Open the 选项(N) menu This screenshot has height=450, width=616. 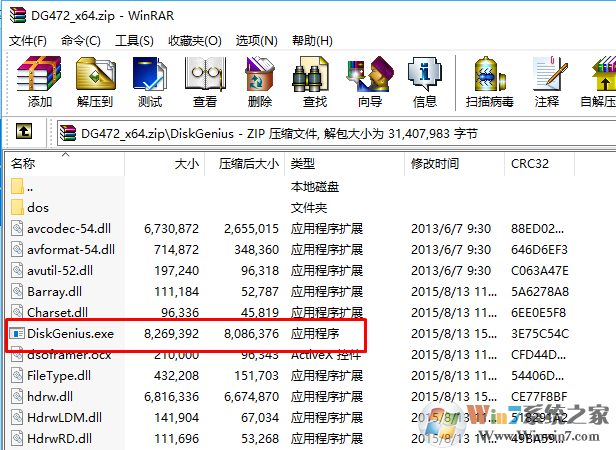point(257,40)
